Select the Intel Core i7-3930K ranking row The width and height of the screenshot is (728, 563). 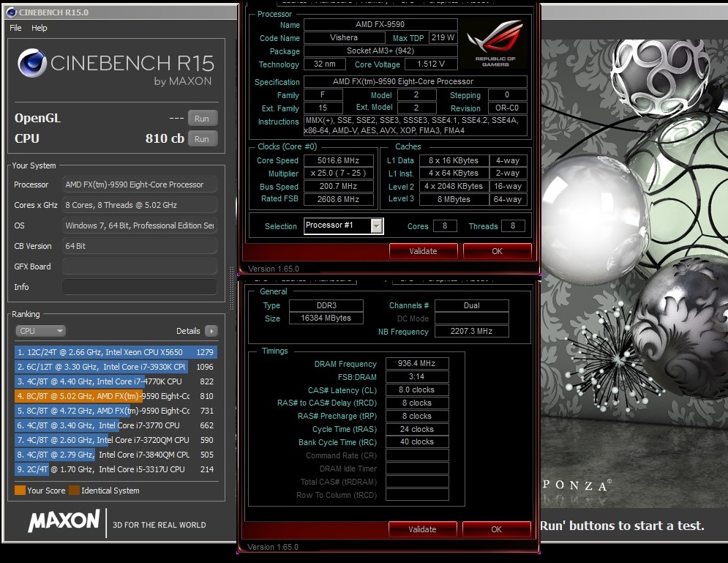click(116, 367)
